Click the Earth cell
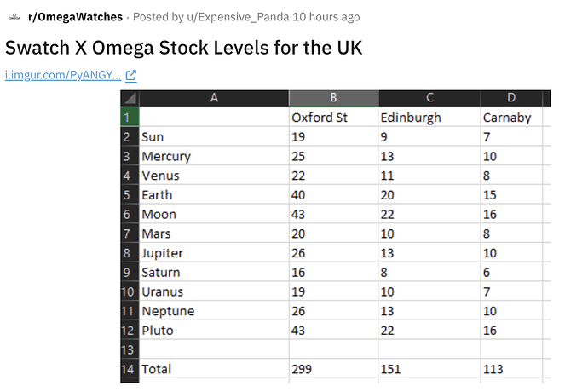Viewport: 588px width, 392px height. click(x=214, y=194)
